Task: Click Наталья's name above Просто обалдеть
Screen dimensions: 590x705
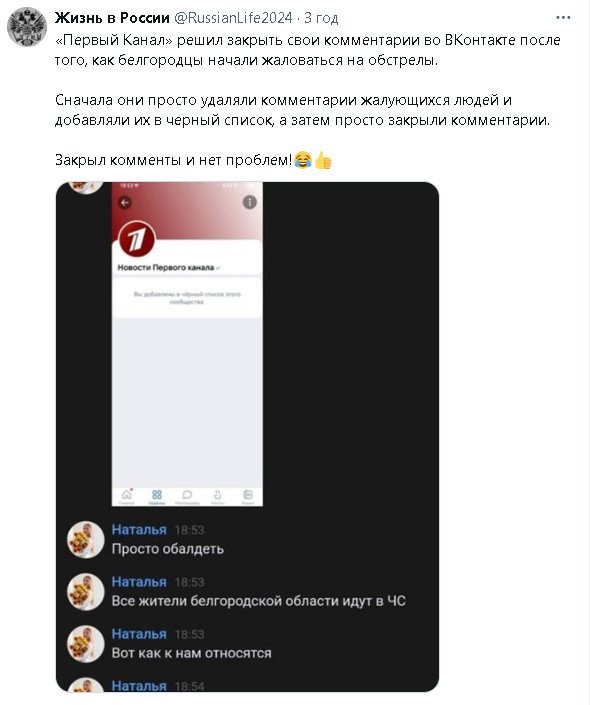Action: [139, 530]
